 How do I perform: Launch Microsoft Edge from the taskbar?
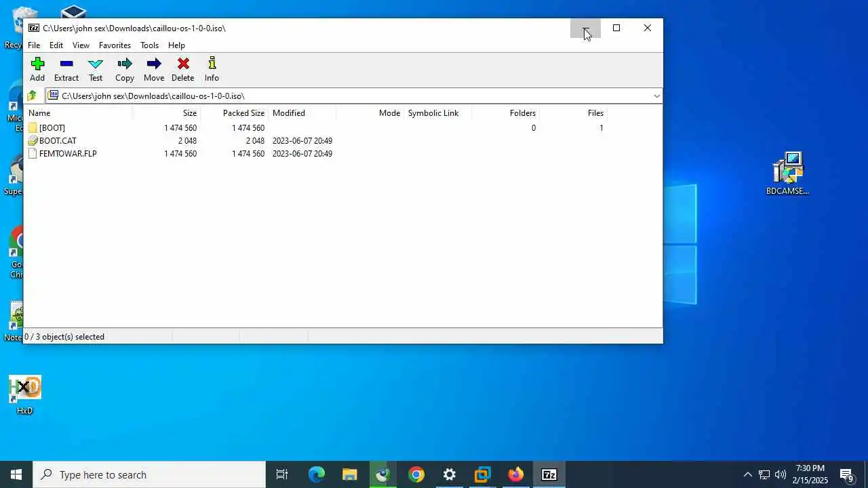[x=317, y=474]
